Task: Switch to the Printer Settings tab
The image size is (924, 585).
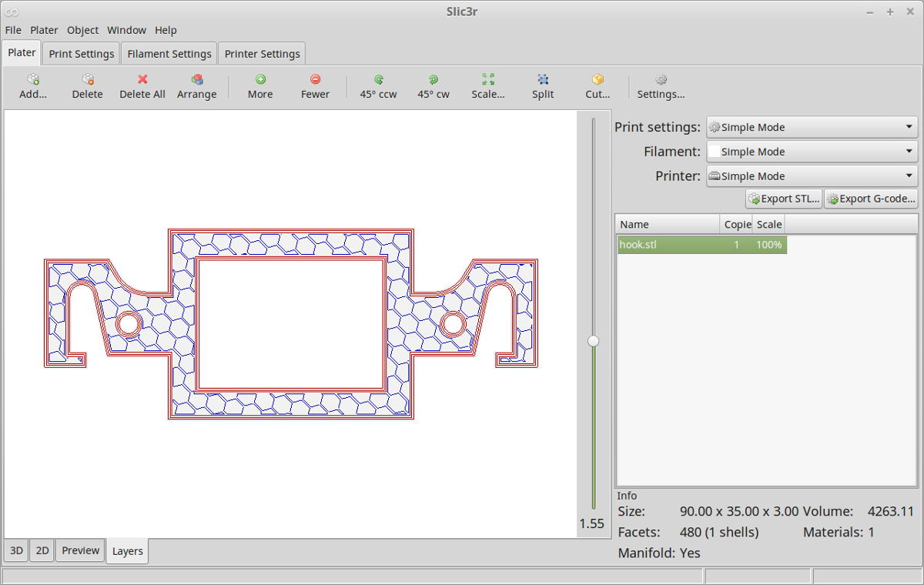Action: (x=262, y=54)
